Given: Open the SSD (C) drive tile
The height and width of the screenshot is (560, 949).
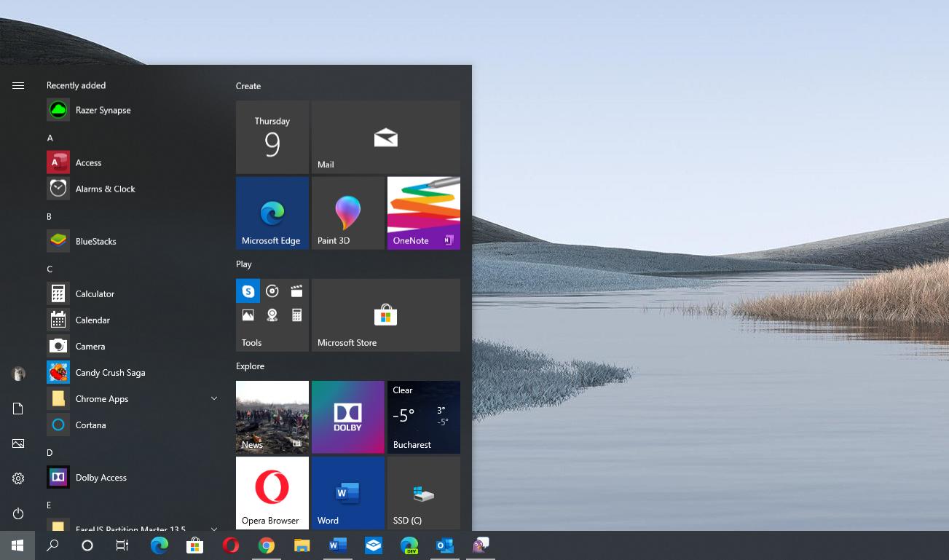Looking at the screenshot, I should [424, 493].
